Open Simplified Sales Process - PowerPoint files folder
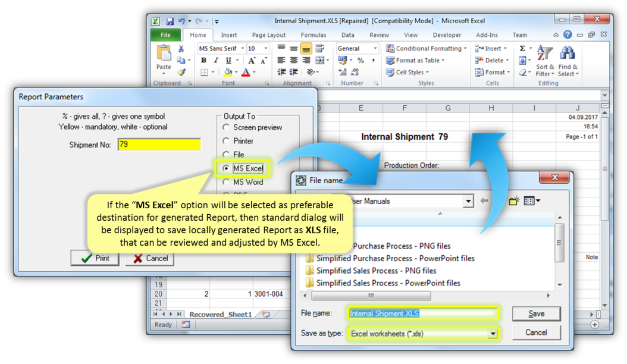Image resolution: width=627 pixels, height=364 pixels. tap(383, 283)
